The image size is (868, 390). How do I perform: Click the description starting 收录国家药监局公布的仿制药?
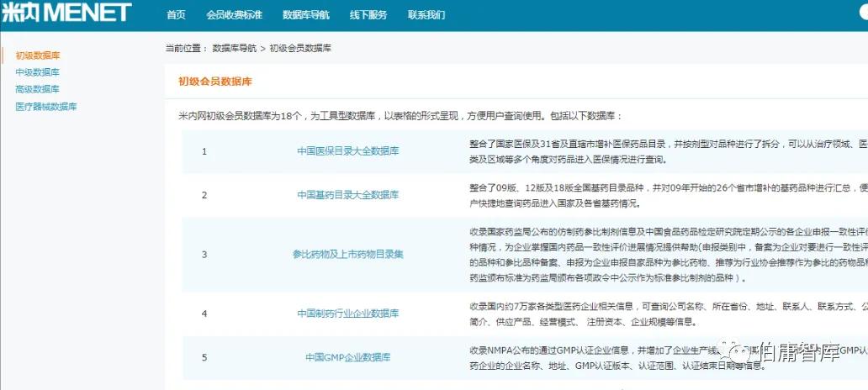pos(668,255)
